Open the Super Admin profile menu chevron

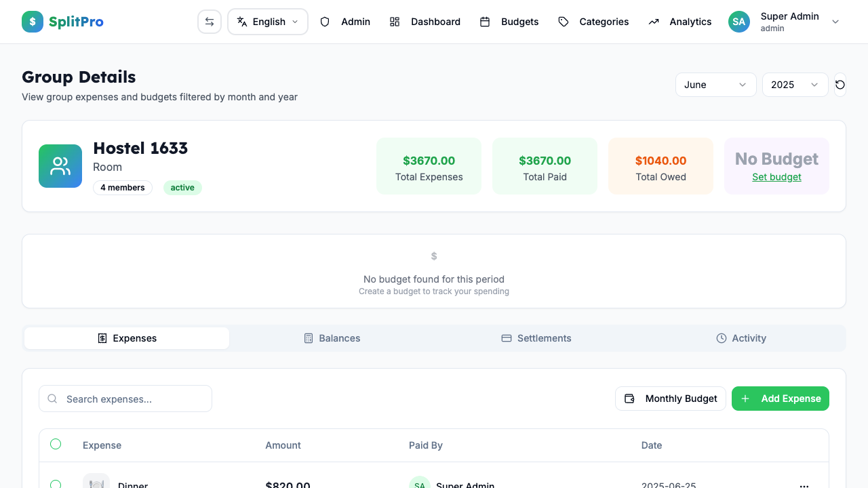point(835,22)
